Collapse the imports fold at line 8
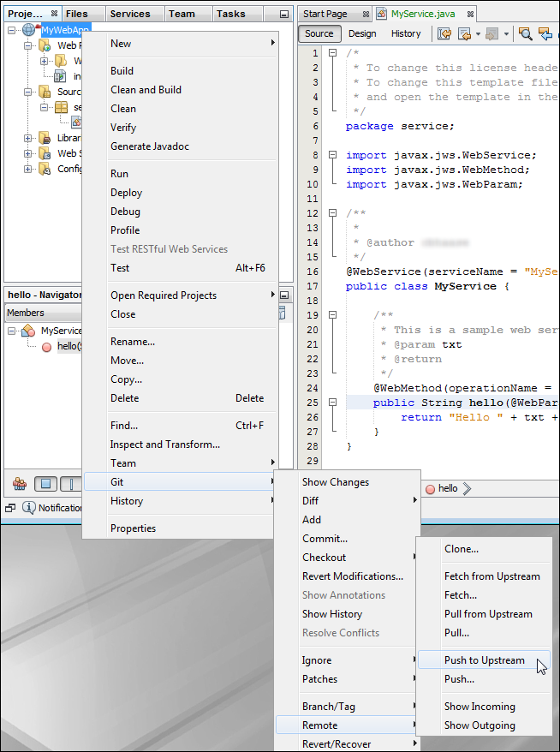 click(332, 155)
